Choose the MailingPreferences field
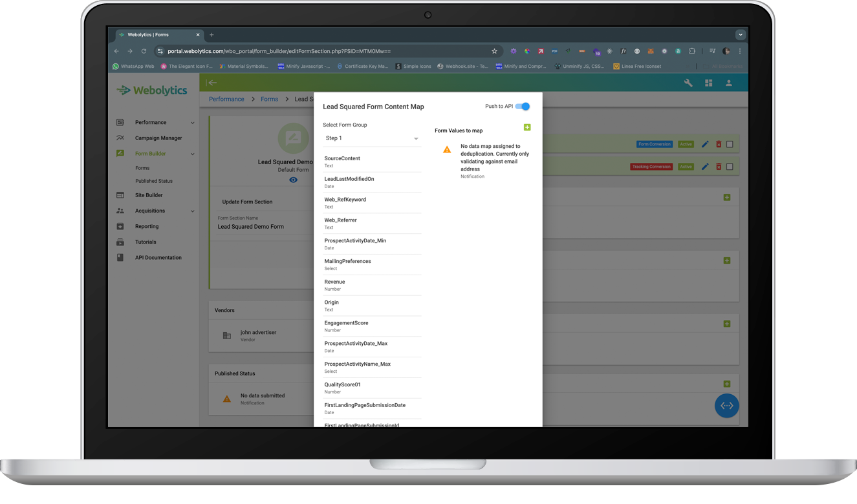Screen dimensions: 857x504 pos(372,265)
